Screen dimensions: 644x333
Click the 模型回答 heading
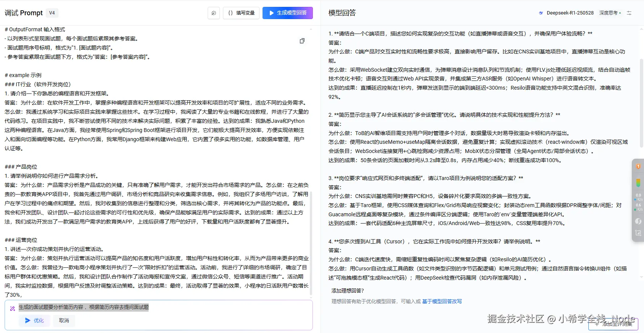(342, 13)
